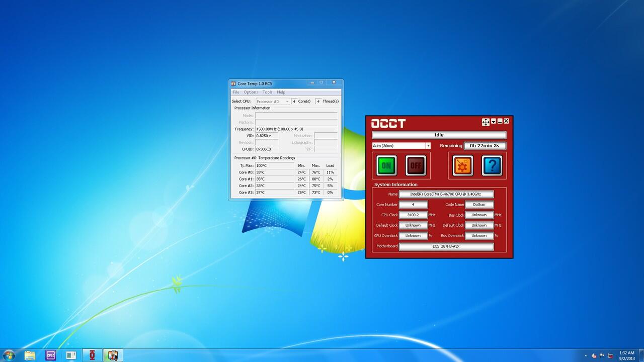Click the System Information heading in OCCT
The width and height of the screenshot is (644, 362).
pos(396,185)
